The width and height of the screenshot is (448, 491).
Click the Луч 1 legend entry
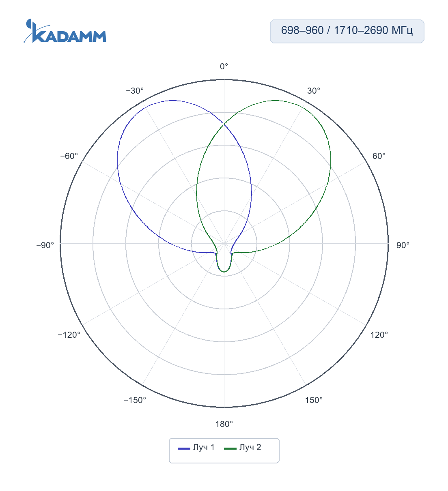196,448
